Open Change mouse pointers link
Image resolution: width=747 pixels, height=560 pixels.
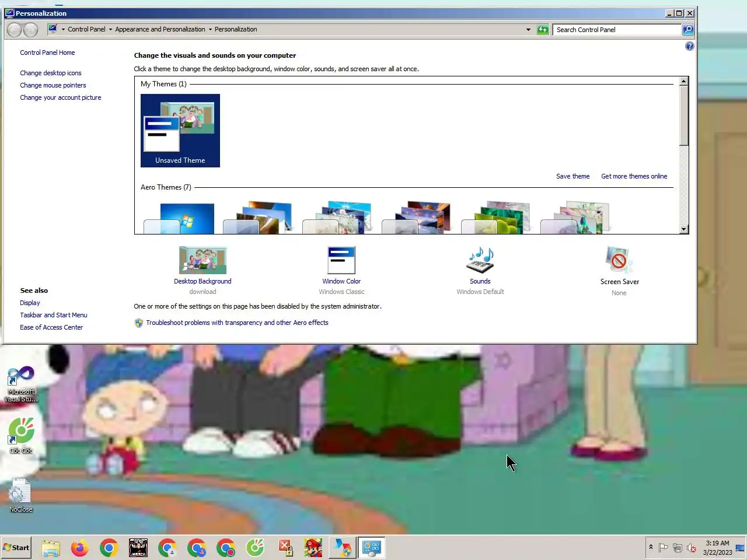click(x=53, y=85)
